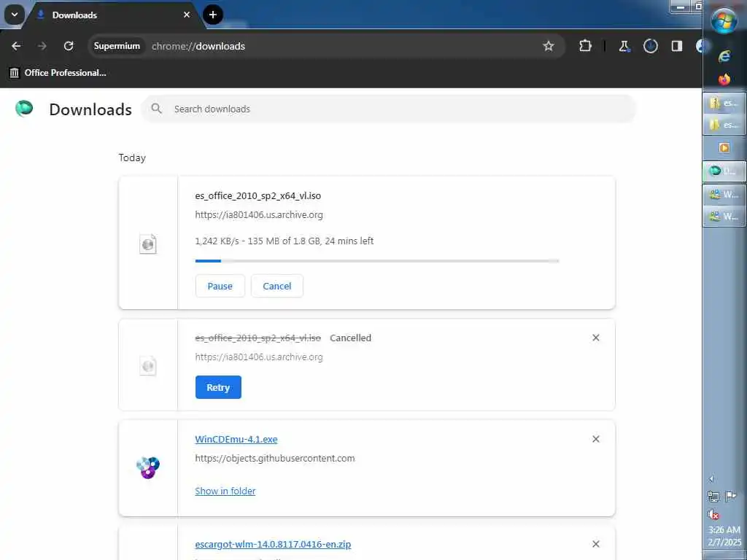Click the greyed file icon of cancelled download
The image size is (747, 560).
coord(147,365)
